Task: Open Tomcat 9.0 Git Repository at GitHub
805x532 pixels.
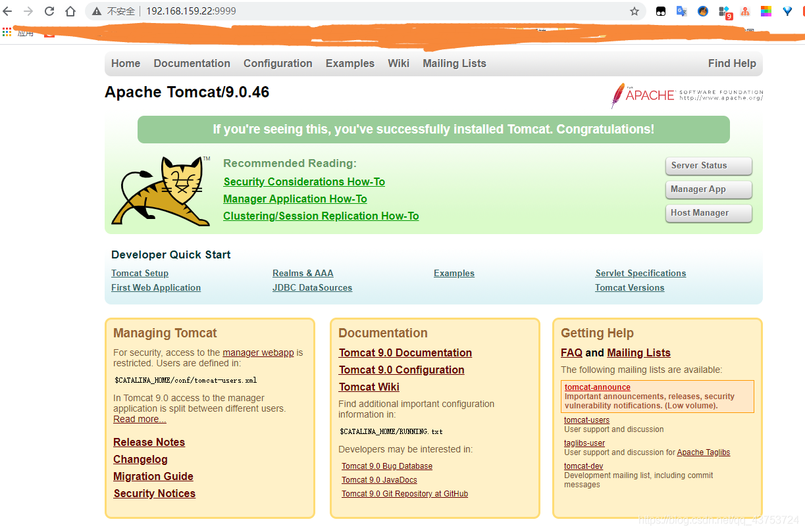Action: tap(405, 494)
